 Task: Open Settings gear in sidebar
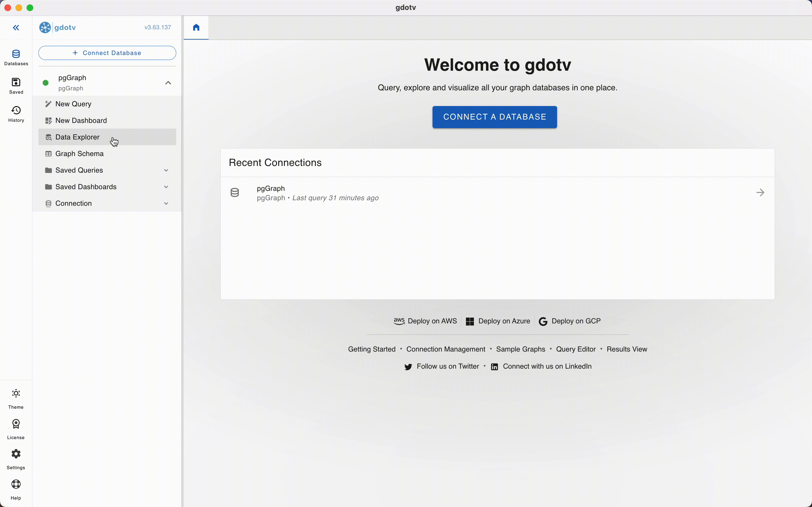pyautogui.click(x=16, y=460)
